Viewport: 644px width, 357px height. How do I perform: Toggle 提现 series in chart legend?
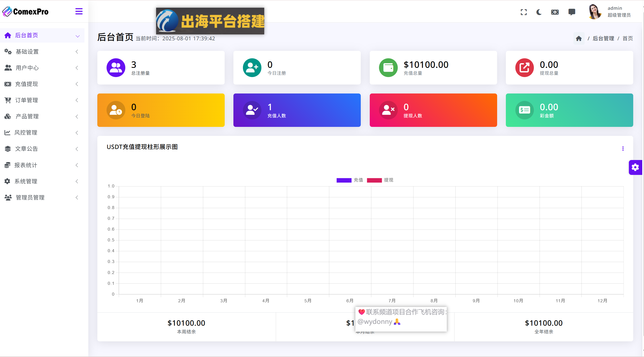pos(389,180)
